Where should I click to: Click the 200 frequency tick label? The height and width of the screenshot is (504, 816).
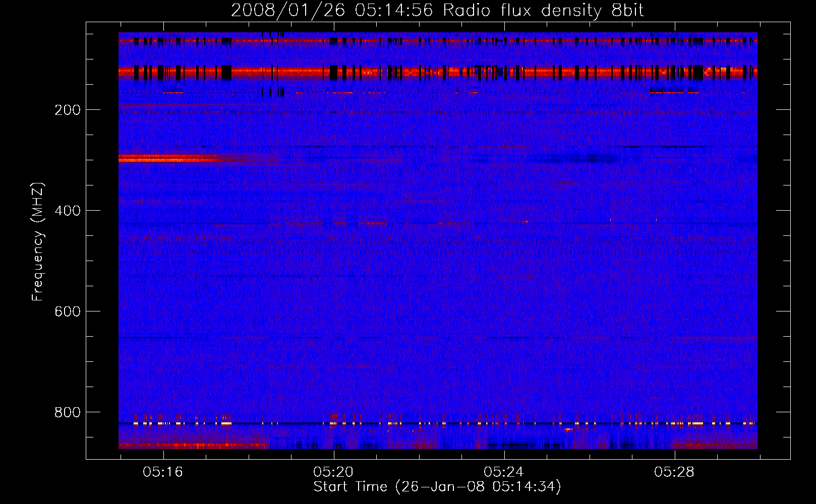(68, 110)
